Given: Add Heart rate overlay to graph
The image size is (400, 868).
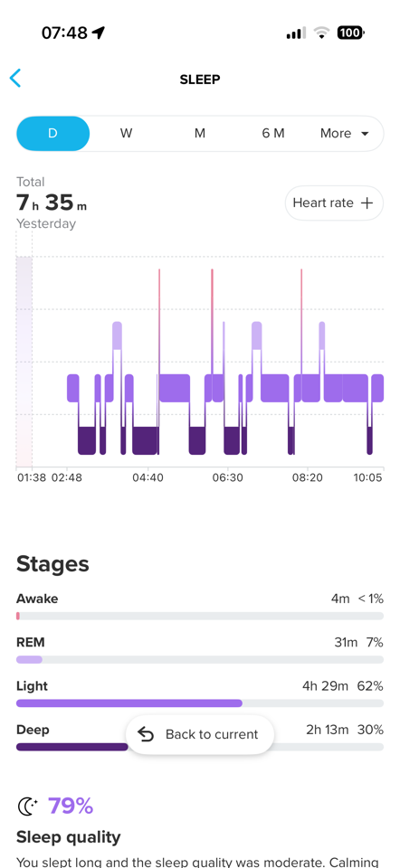Looking at the screenshot, I should point(334,203).
